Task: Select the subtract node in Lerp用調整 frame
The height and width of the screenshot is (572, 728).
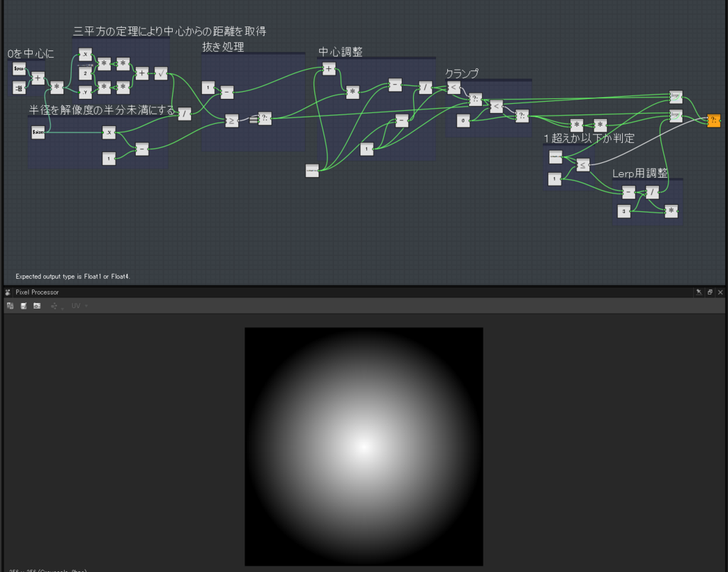Action: [x=628, y=192]
